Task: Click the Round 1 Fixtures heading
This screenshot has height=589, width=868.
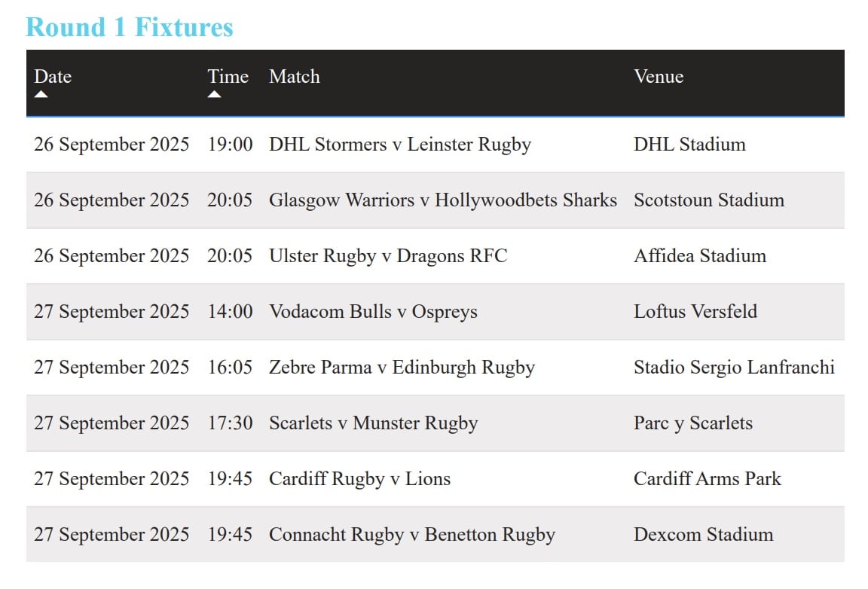Action: coord(130,27)
